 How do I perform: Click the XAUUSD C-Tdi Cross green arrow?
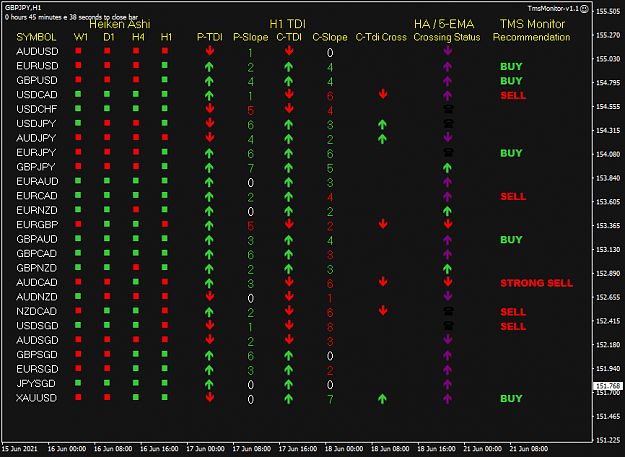[x=382, y=398]
